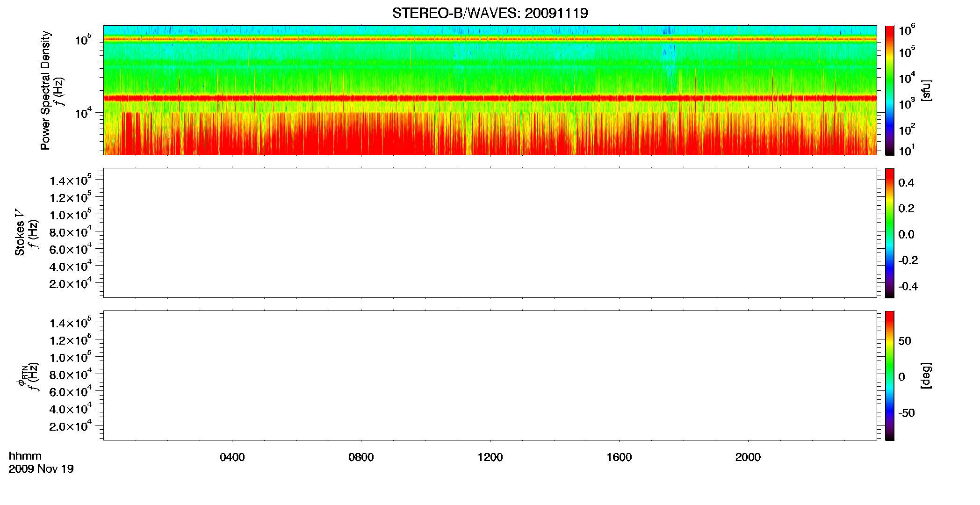
Task: Click the 1600 time axis label
Action: pos(619,457)
